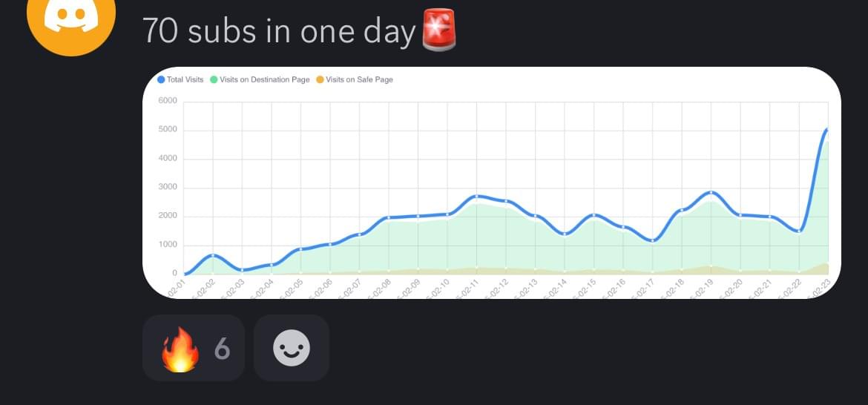Viewport: 868px width, 405px height.
Task: Click the 02-14 low point on blue line
Action: coord(565,234)
